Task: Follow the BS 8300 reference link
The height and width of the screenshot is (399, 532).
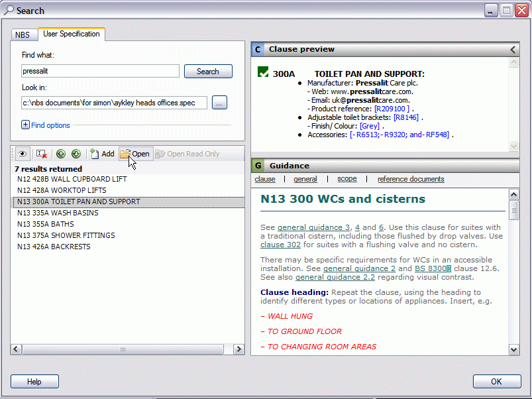Action: click(x=431, y=268)
